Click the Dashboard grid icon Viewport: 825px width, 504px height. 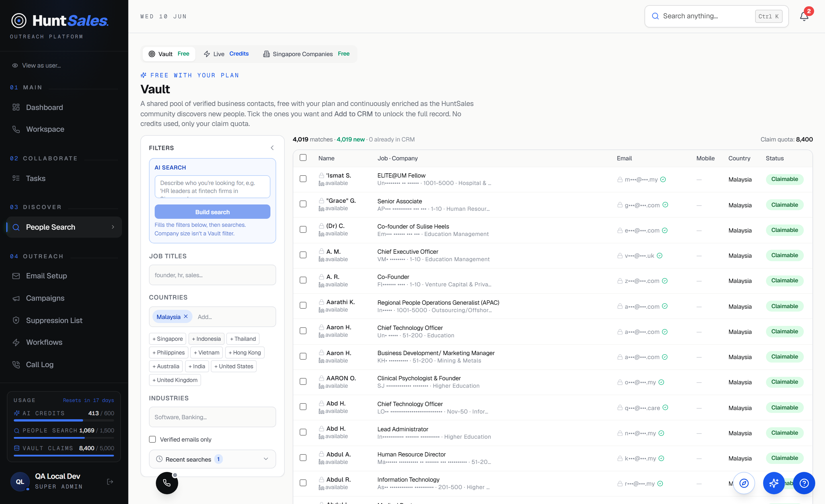tap(16, 107)
